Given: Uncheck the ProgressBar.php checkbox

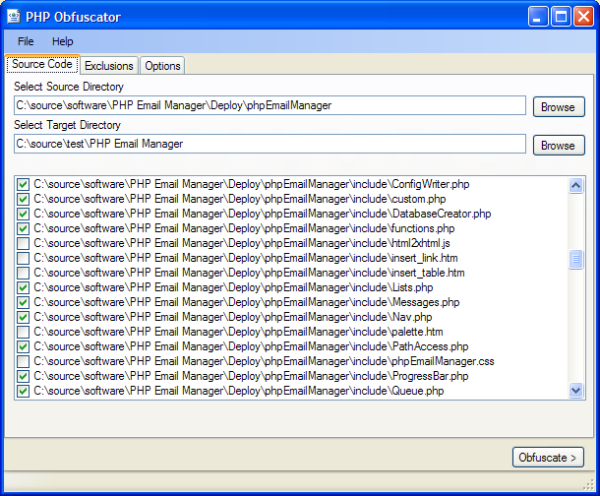Looking at the screenshot, I should click(x=23, y=376).
